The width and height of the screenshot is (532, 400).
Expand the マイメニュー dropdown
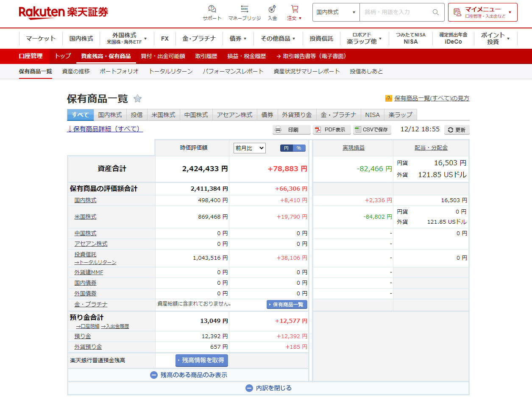pyautogui.click(x=482, y=12)
